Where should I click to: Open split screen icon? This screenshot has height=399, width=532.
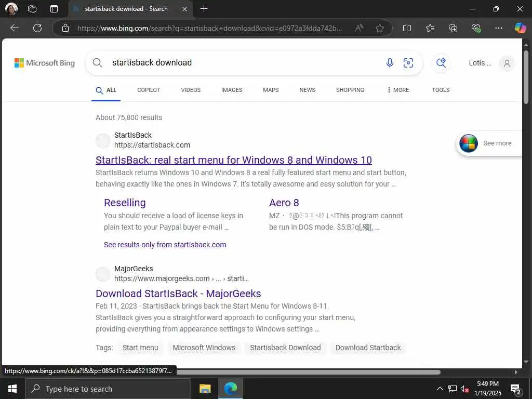tap(407, 28)
